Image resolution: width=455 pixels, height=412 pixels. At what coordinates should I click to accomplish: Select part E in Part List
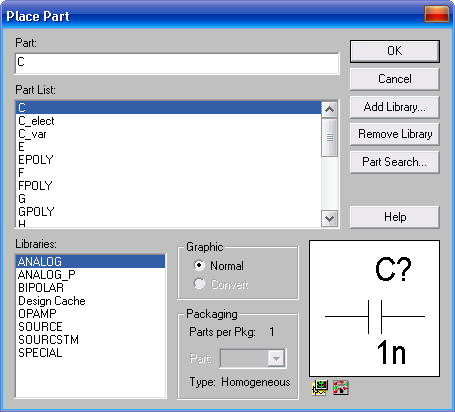(x=168, y=147)
